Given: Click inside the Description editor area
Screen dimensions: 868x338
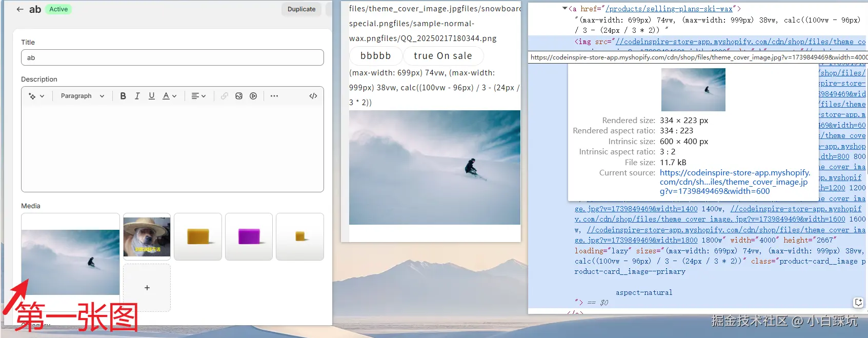Looking at the screenshot, I should (x=172, y=148).
